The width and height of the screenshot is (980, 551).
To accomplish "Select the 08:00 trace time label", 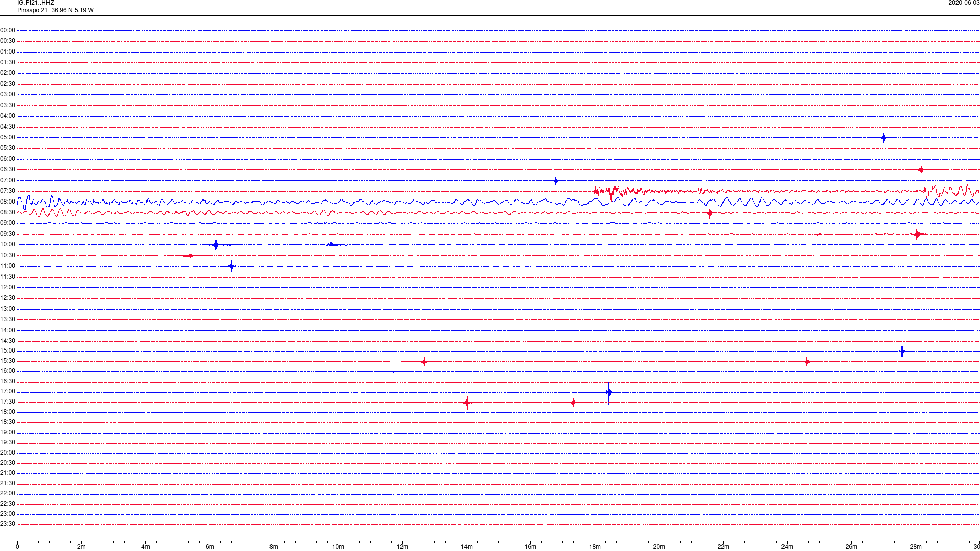I will point(8,202).
